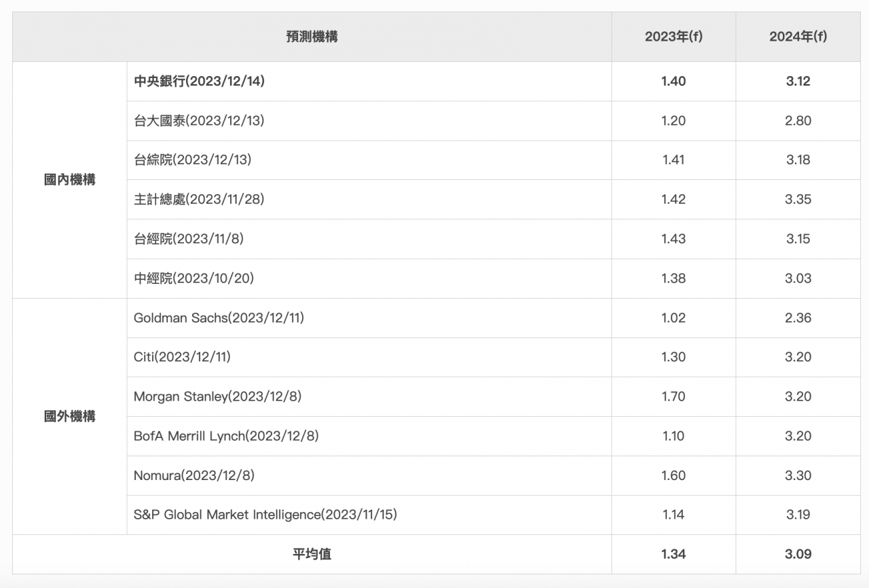869x588 pixels.
Task: Click the 中經院(2023/10/20) row label
Action: 193,278
